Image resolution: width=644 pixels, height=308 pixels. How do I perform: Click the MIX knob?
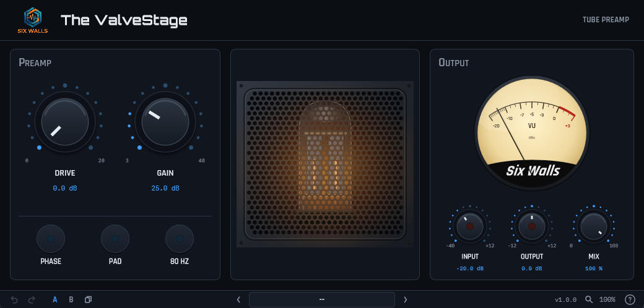(593, 226)
